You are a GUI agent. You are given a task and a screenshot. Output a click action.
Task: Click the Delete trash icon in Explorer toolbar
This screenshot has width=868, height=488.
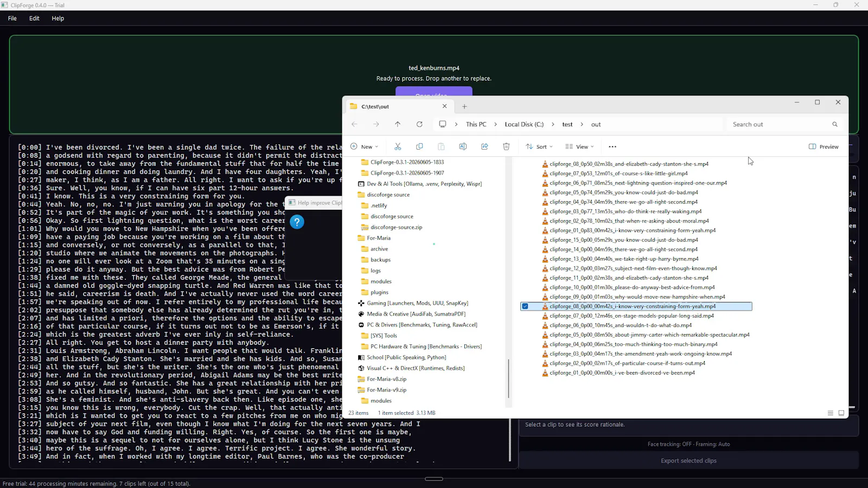point(506,146)
